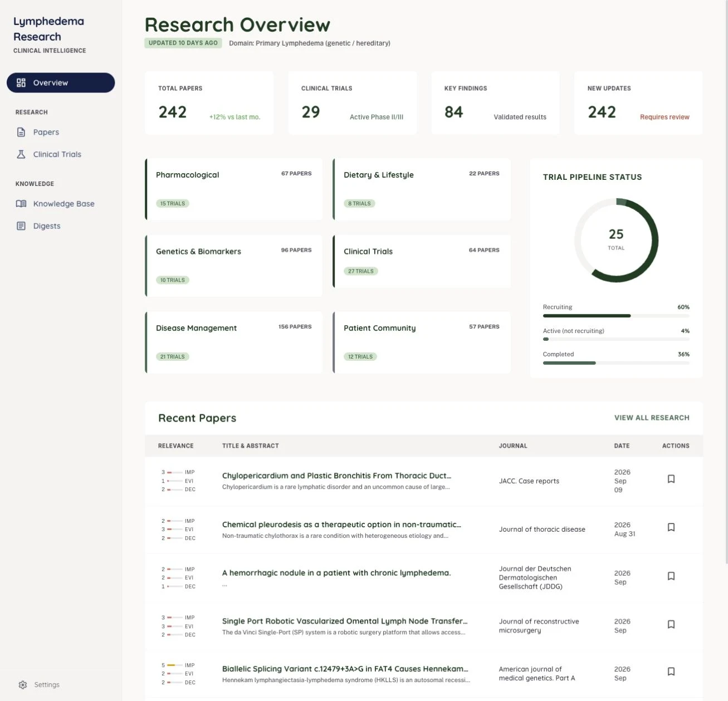The height and width of the screenshot is (701, 728).
Task: Click the trial pipeline donut chart
Action: (616, 240)
